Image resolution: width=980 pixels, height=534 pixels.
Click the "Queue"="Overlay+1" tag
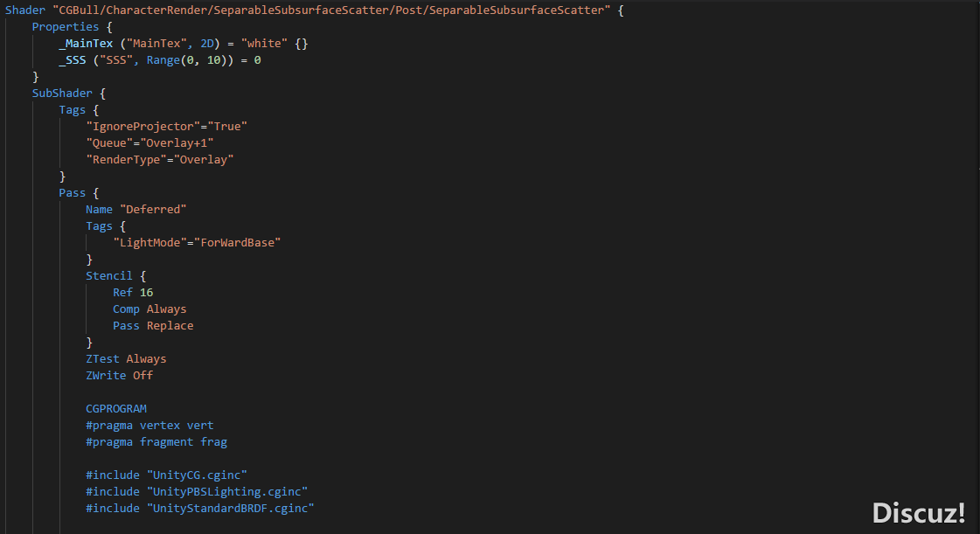pyautogui.click(x=149, y=143)
